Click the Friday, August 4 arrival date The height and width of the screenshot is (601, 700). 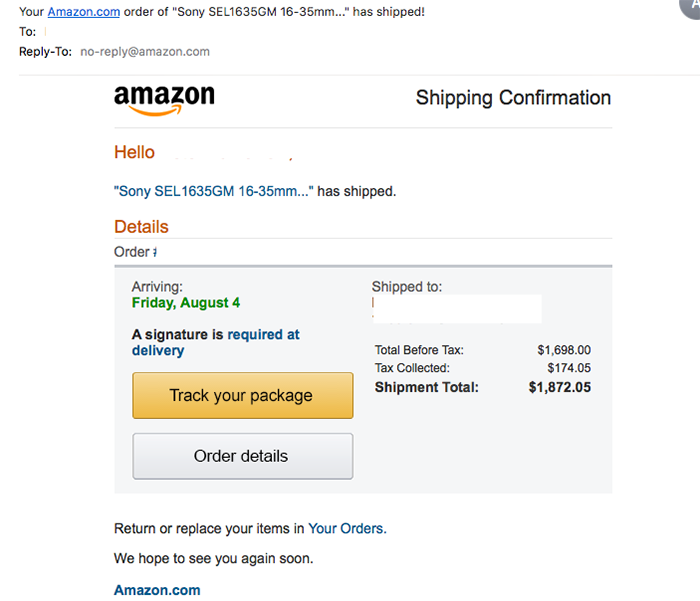186,303
